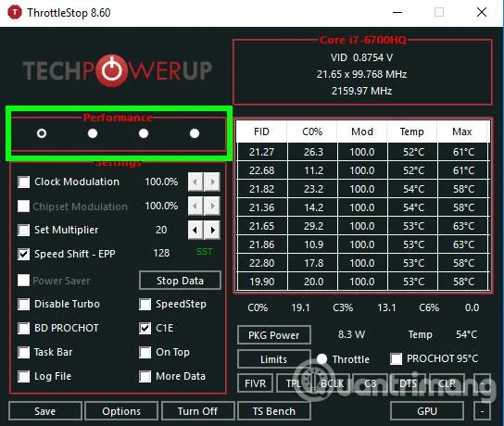Enable the Log File checkbox
This screenshot has height=426, width=504.
[24, 377]
